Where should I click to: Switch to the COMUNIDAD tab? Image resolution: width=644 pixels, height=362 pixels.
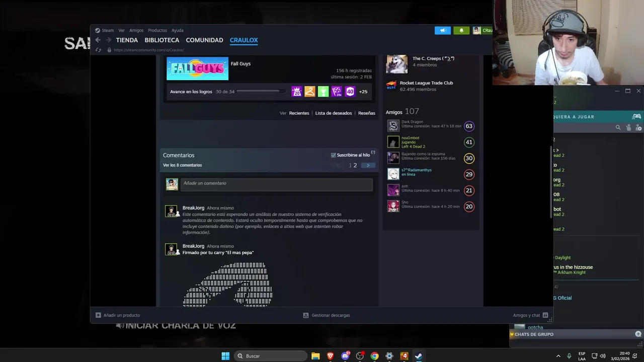pos(204,40)
